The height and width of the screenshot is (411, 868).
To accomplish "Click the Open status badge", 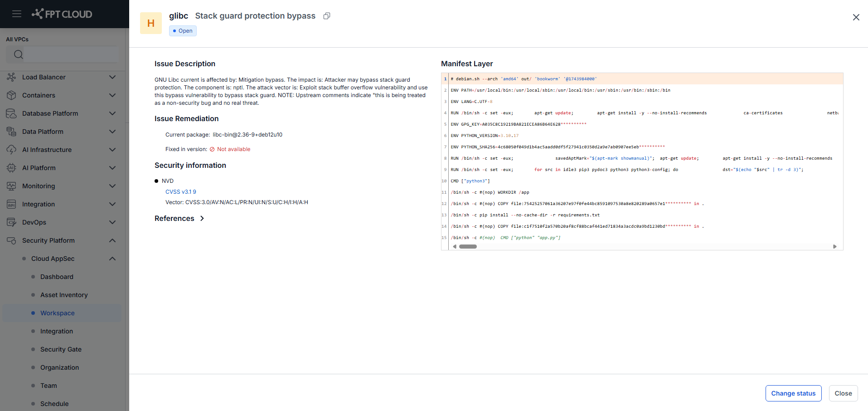I will (x=183, y=31).
